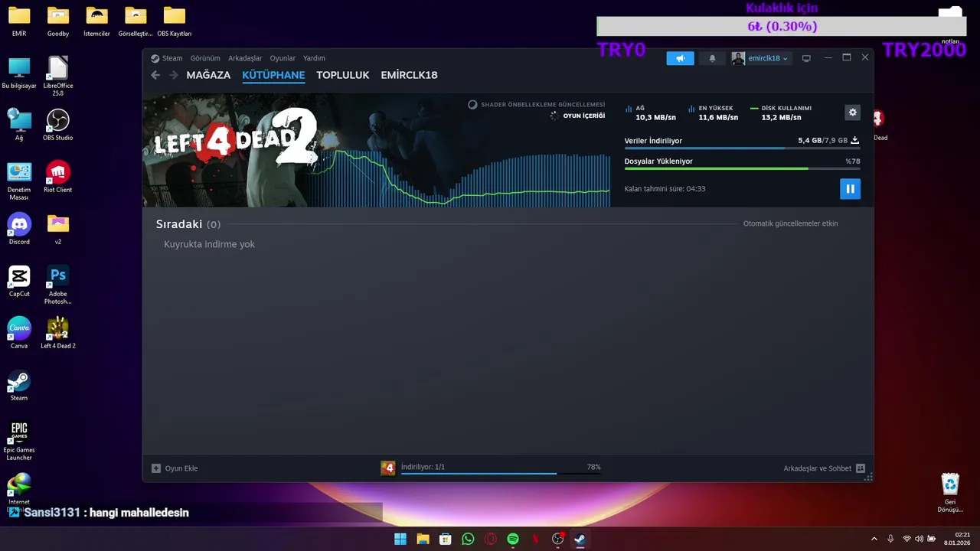The width and height of the screenshot is (980, 551).
Task: Click the Left 4 Dead 2 icon in status bar
Action: tap(388, 468)
